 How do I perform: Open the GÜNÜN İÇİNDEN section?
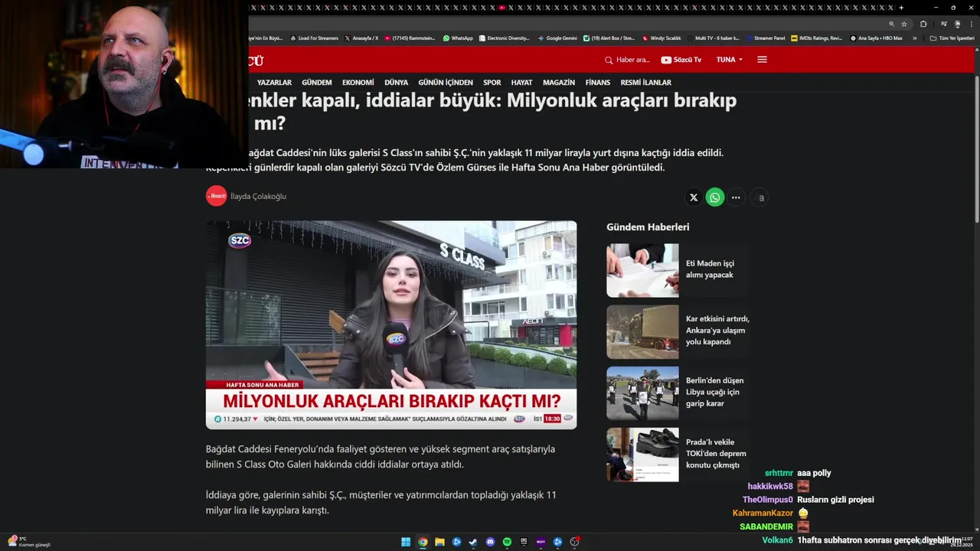[x=446, y=83]
